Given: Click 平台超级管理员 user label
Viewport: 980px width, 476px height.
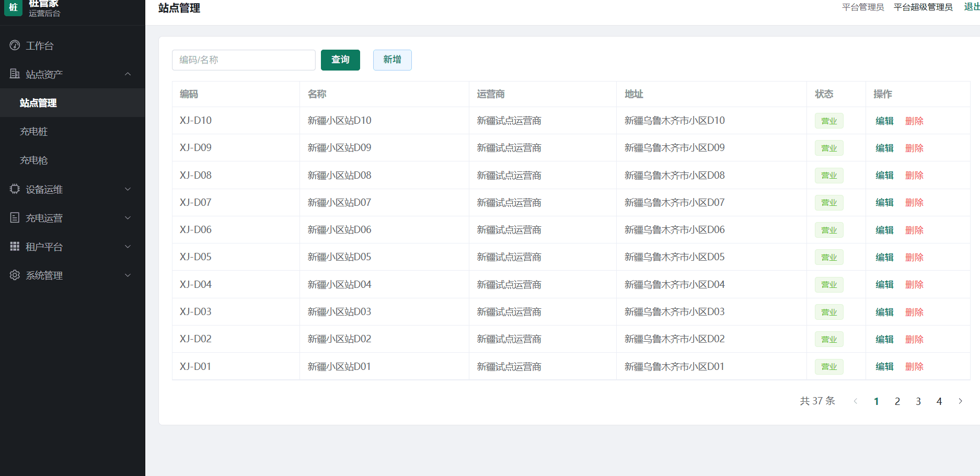Looking at the screenshot, I should pyautogui.click(x=923, y=7).
